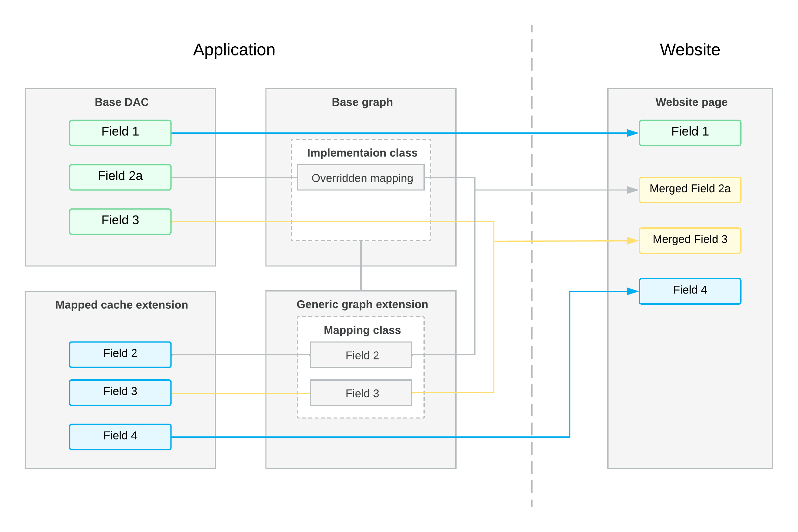Screen dimensions: 798x532
Task: Click the Application heading
Action: point(234,50)
